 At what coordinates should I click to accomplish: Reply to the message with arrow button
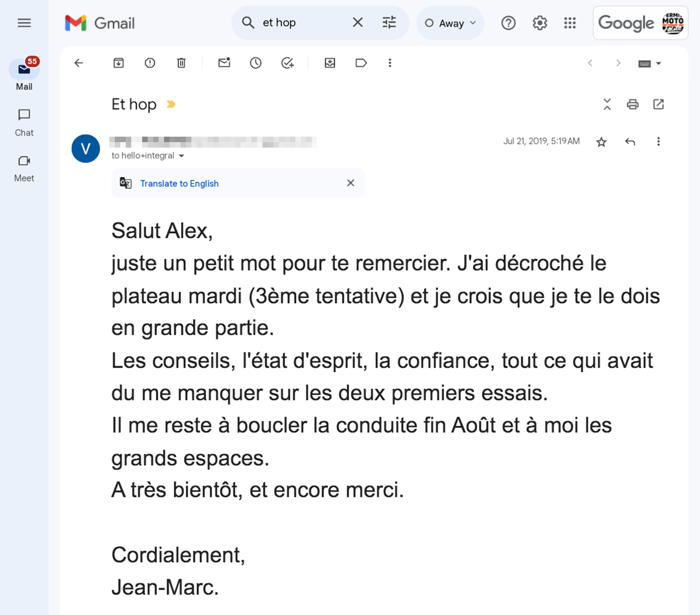[x=630, y=142]
